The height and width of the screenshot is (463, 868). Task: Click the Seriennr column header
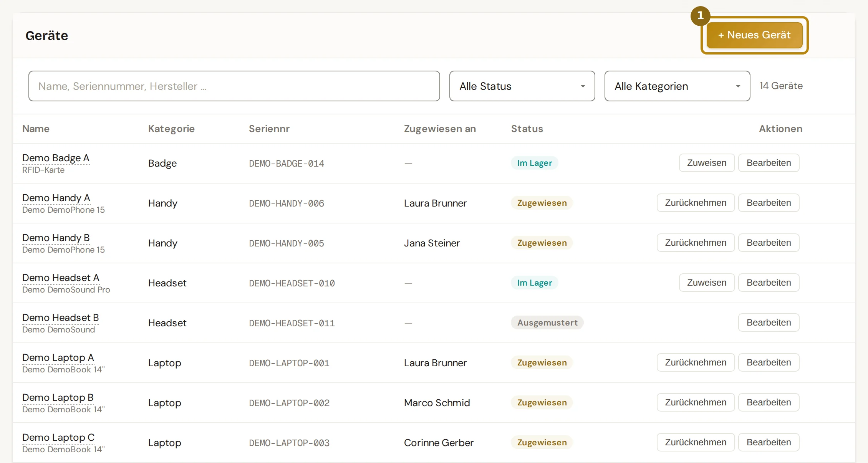[x=269, y=129]
